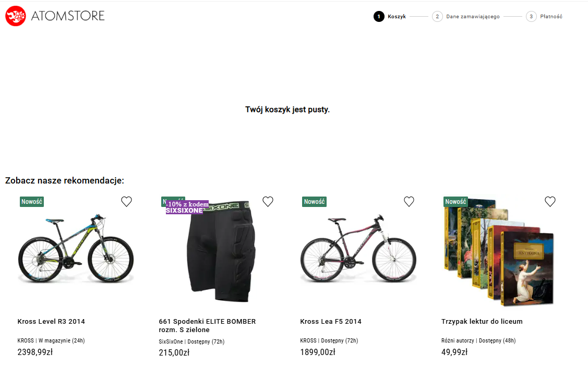This screenshot has width=588, height=391.
Task: Heart the Trzypak lektur do liceum
Action: pyautogui.click(x=550, y=202)
